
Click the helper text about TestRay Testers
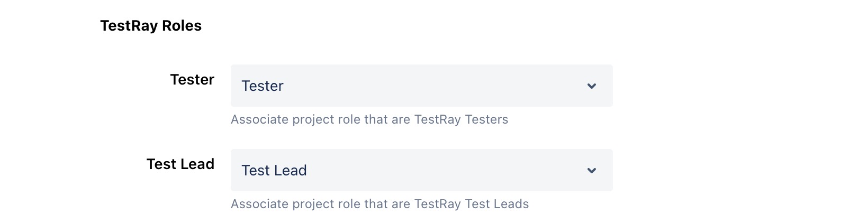click(x=369, y=119)
